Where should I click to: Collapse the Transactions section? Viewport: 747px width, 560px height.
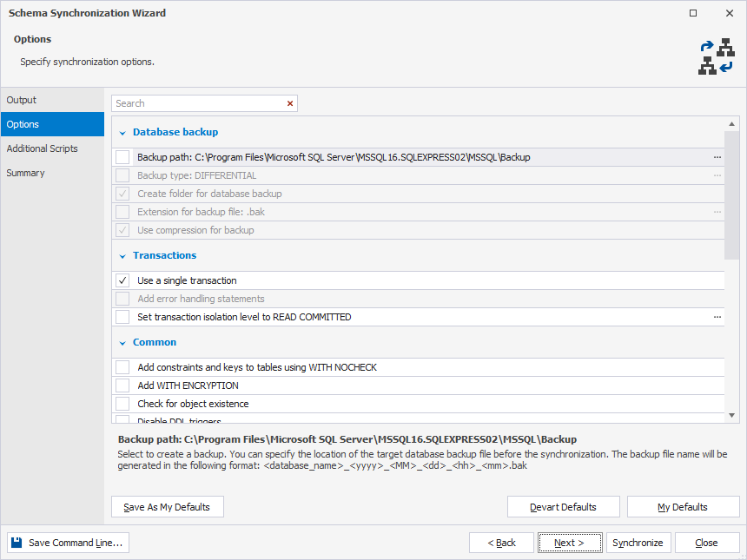coord(122,254)
